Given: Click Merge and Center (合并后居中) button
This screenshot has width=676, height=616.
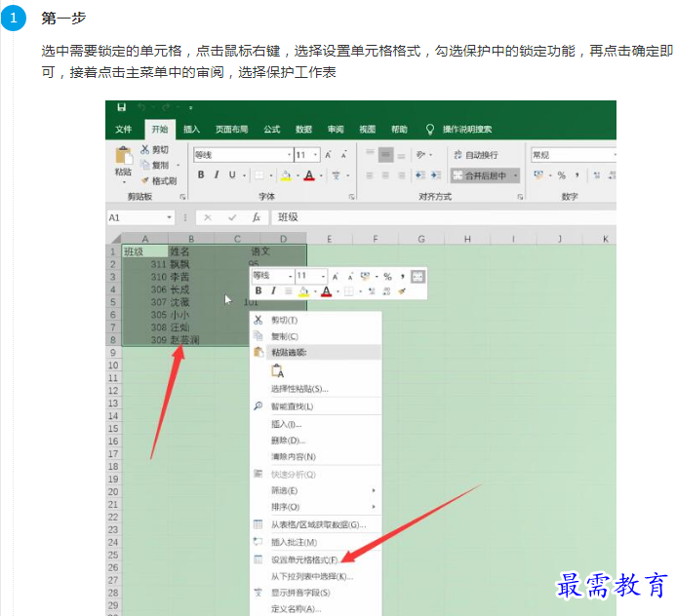Looking at the screenshot, I should (x=480, y=175).
